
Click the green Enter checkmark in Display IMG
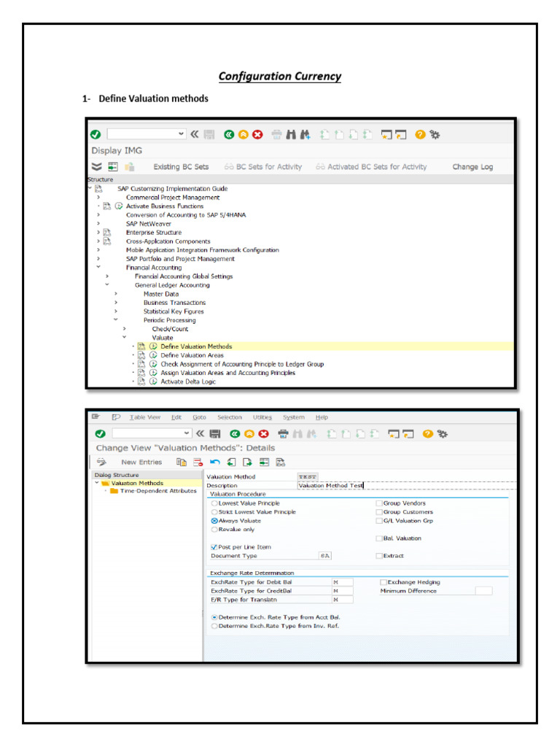tap(96, 135)
